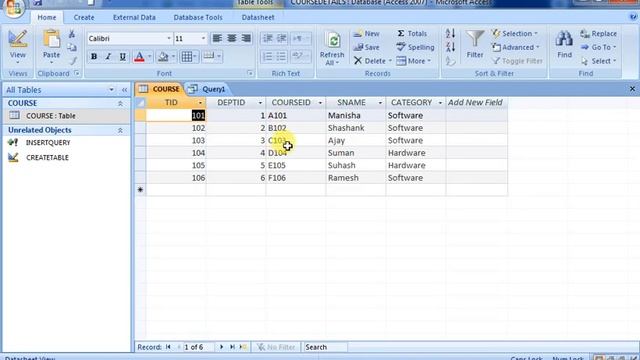Click the Copy icon in Clipboard group
This screenshot has width=640, height=360.
pos(72,47)
